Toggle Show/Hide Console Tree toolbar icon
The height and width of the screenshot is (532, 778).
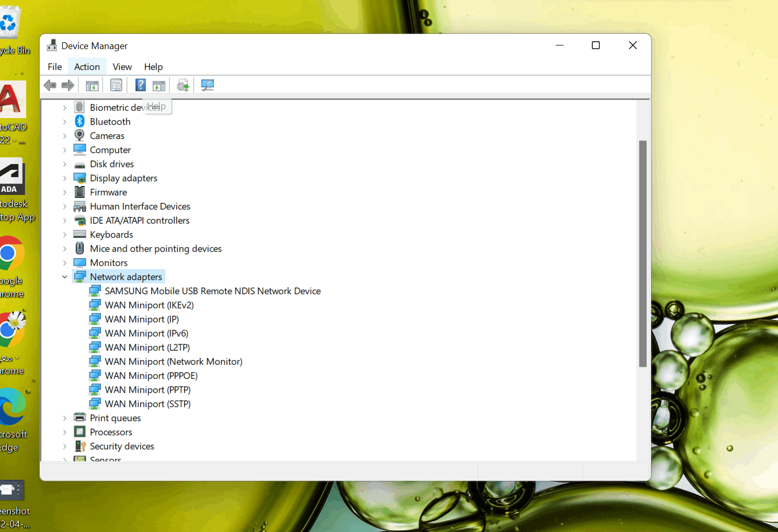point(92,85)
